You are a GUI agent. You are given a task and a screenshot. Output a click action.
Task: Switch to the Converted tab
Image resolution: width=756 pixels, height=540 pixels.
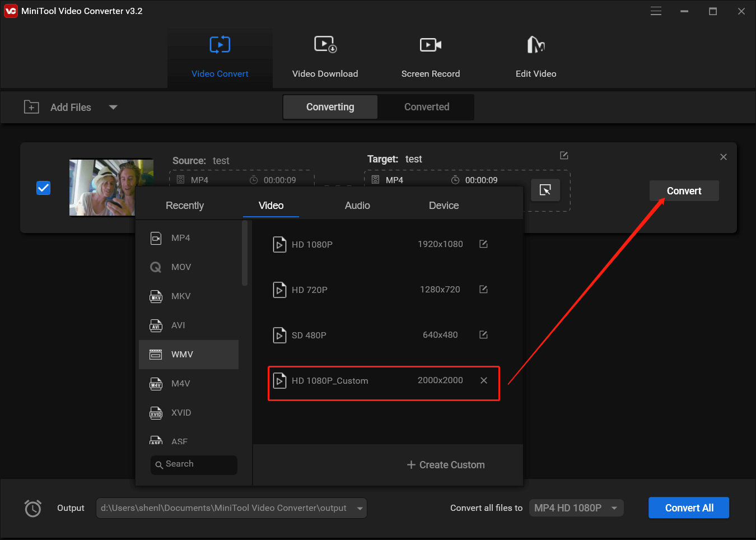pos(426,106)
